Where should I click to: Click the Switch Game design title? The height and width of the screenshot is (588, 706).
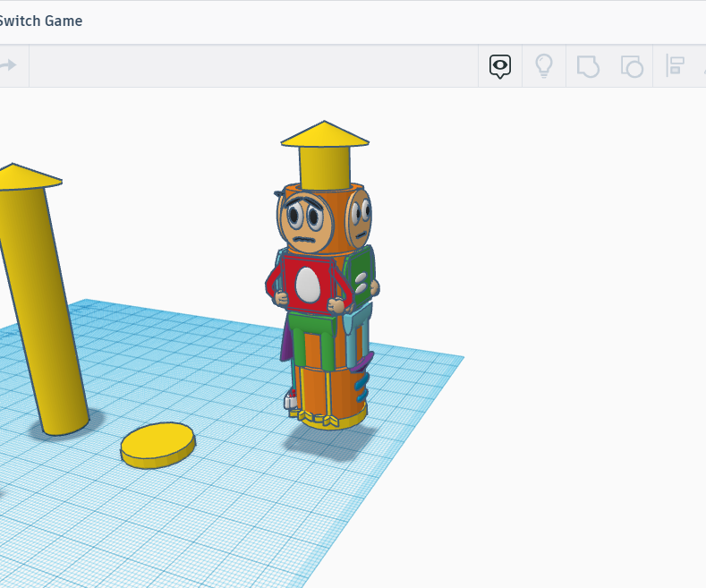(x=40, y=21)
